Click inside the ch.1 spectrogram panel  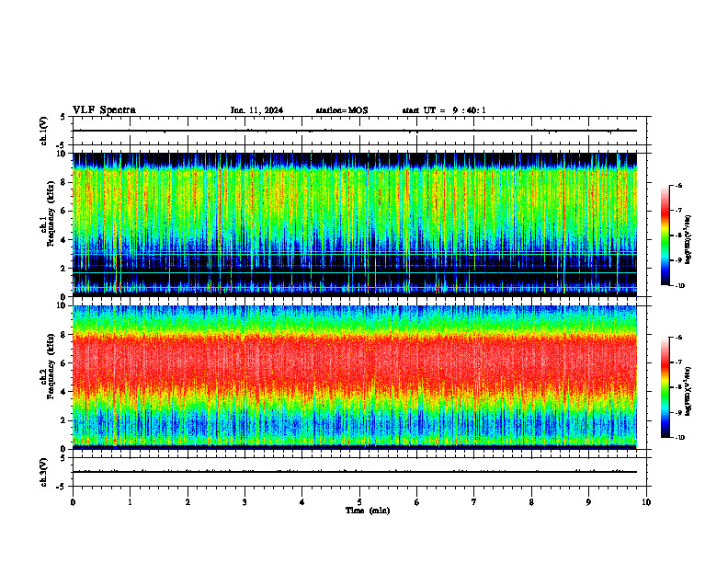pyautogui.click(x=355, y=224)
